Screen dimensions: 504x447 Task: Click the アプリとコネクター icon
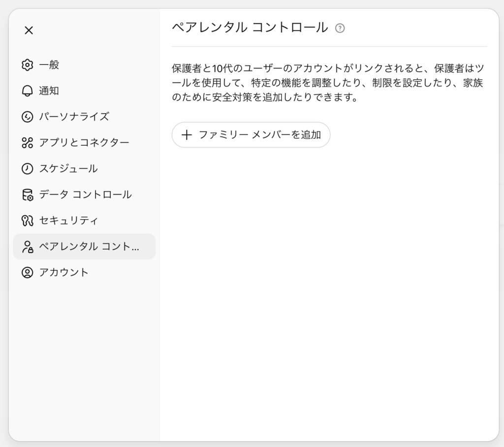coord(27,143)
